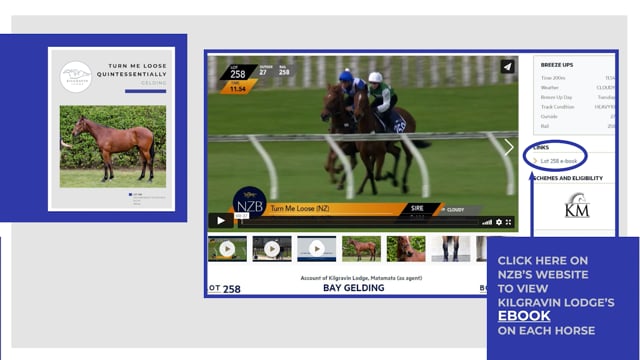Click the KM scheme logo
640x360 pixels.
577,206
